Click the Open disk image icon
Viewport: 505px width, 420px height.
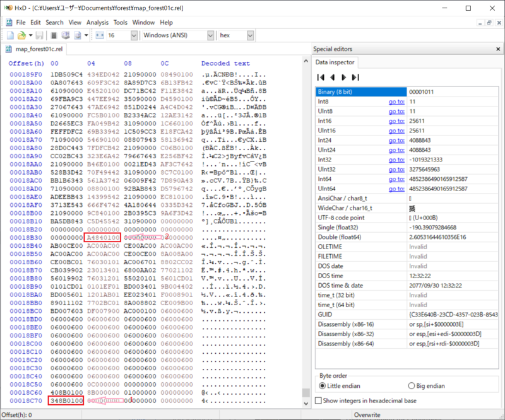point(78,35)
